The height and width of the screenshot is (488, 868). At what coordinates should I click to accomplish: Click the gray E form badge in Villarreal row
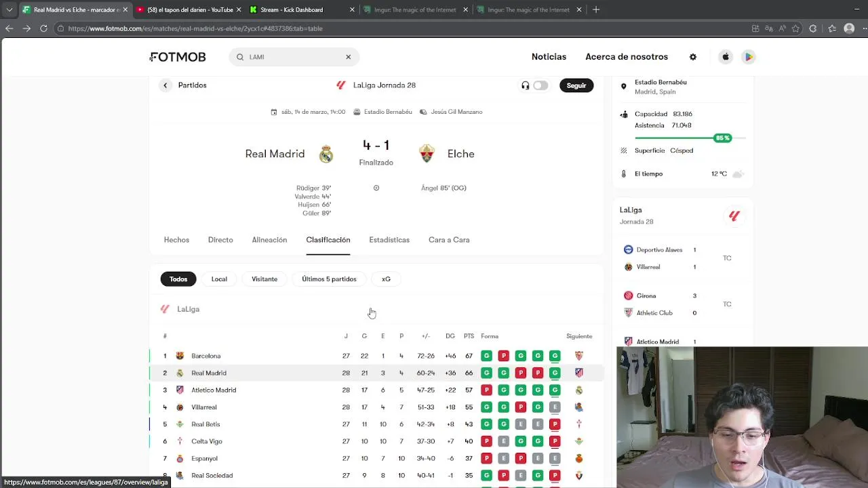[x=555, y=407]
